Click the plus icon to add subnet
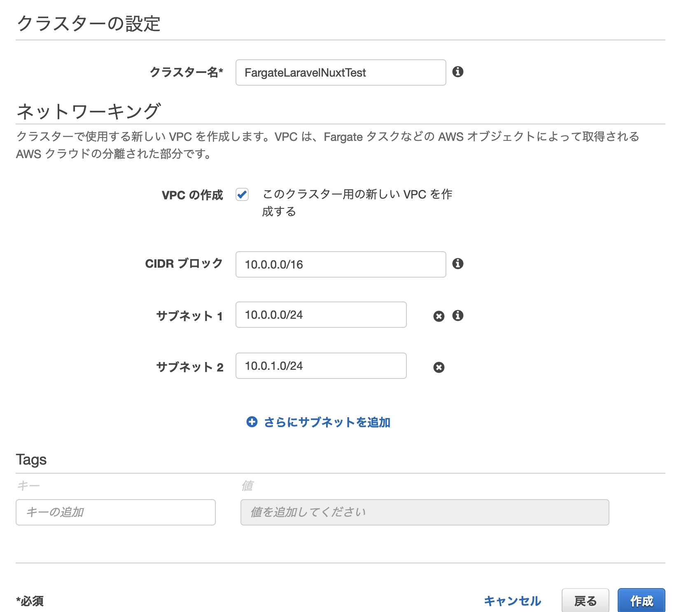This screenshot has height=612, width=700. (x=252, y=422)
